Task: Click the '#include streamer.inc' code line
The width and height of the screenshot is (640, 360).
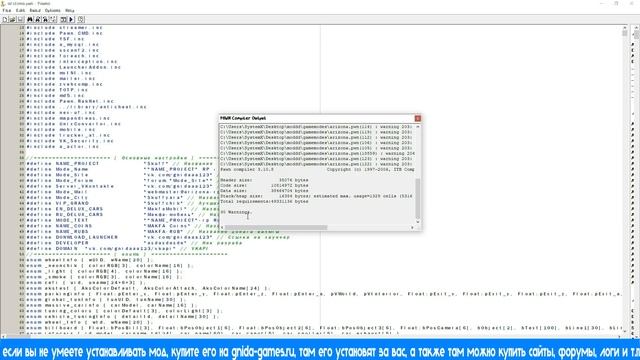Action: point(64,28)
